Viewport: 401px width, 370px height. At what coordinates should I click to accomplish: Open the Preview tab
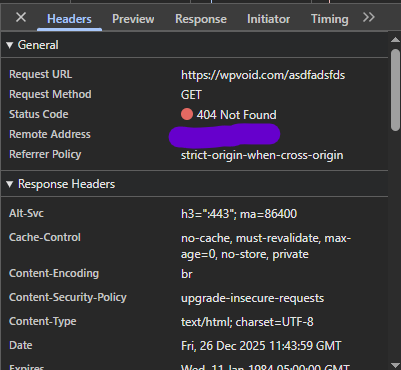[133, 19]
